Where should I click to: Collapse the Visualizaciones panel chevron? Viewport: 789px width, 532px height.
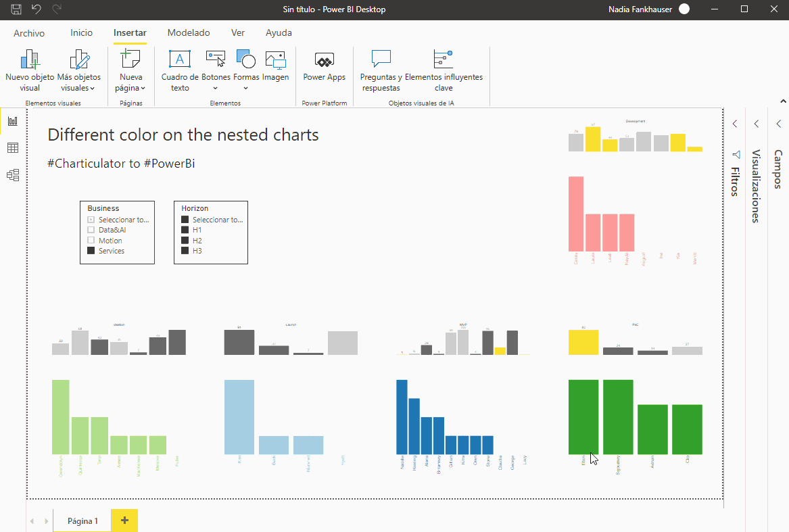coord(757,123)
